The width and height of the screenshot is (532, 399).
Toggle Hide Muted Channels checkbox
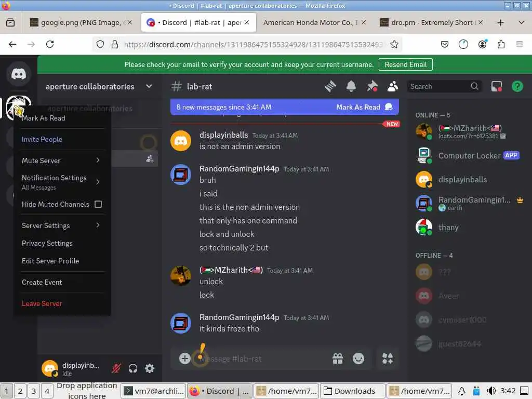[x=98, y=204]
